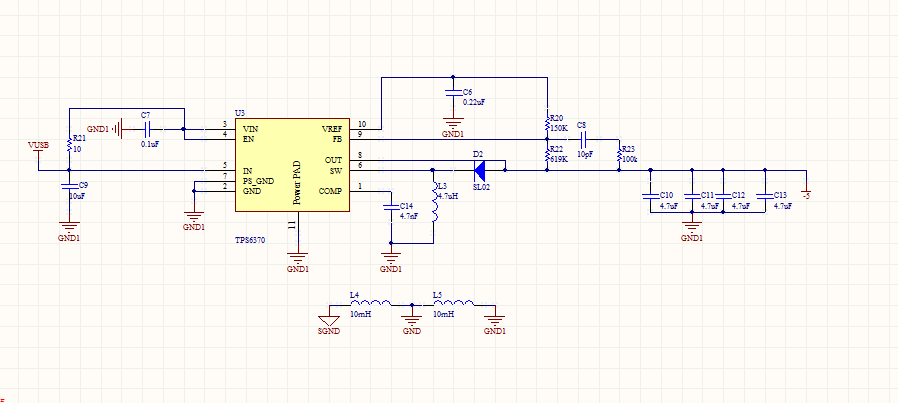Screen dimensions: 898x403
Task: Click pin number 10 at VREF
Action: (x=362, y=124)
